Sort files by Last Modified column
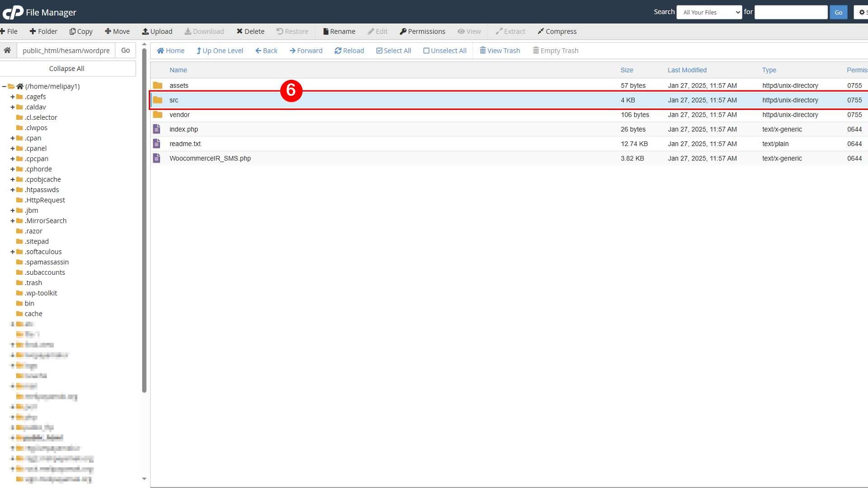The image size is (868, 488). pyautogui.click(x=687, y=70)
